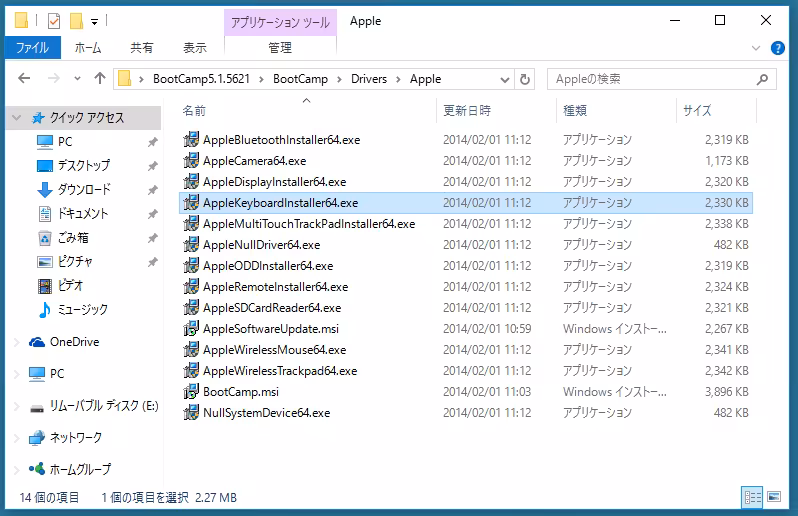The image size is (798, 516).
Task: Open the 表示 ribbon tab
Action: [195, 48]
